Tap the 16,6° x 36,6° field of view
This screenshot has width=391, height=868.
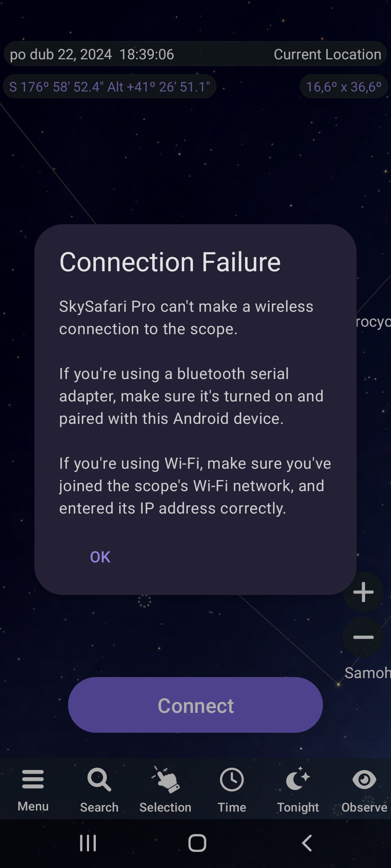point(344,86)
